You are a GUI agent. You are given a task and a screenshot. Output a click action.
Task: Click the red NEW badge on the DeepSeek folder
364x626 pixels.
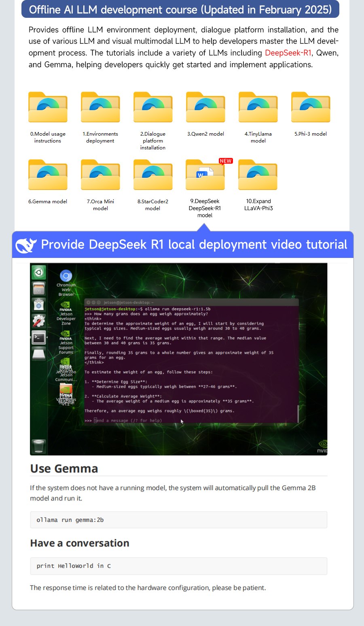tap(226, 161)
